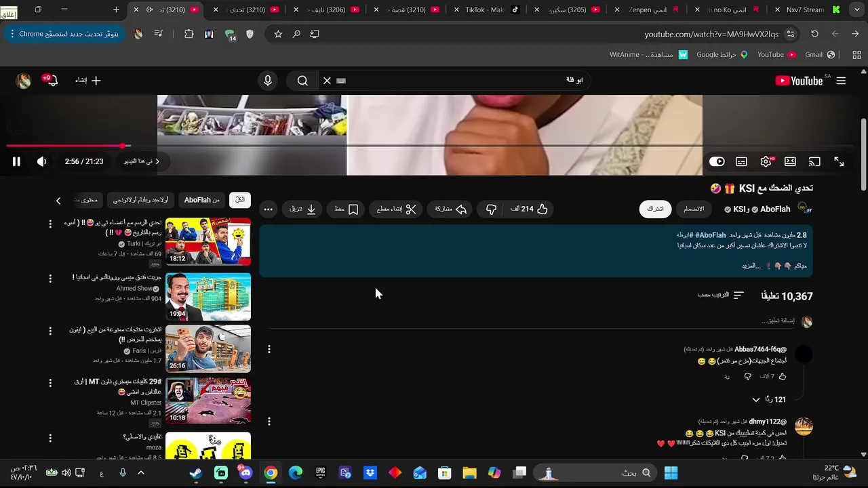Click the 'الانضمام' join button
The height and width of the screenshot is (488, 868).
(693, 209)
